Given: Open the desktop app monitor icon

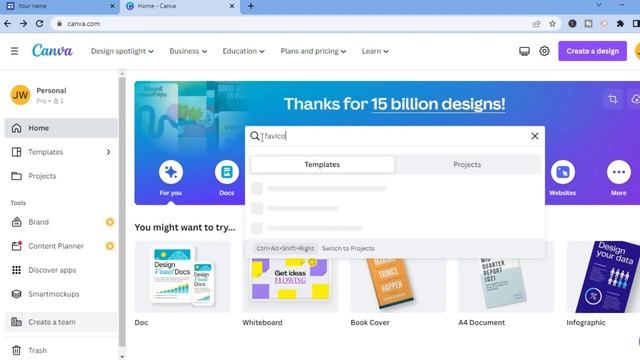Looking at the screenshot, I should [524, 51].
